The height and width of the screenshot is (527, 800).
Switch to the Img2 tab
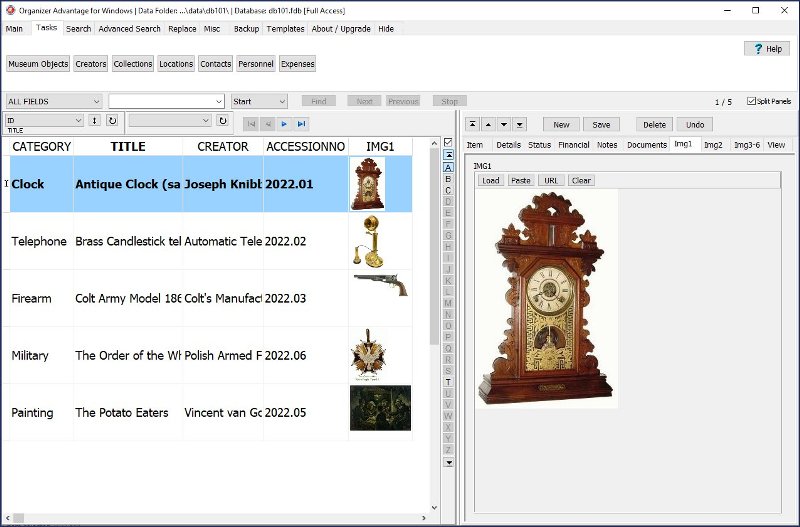(x=713, y=145)
